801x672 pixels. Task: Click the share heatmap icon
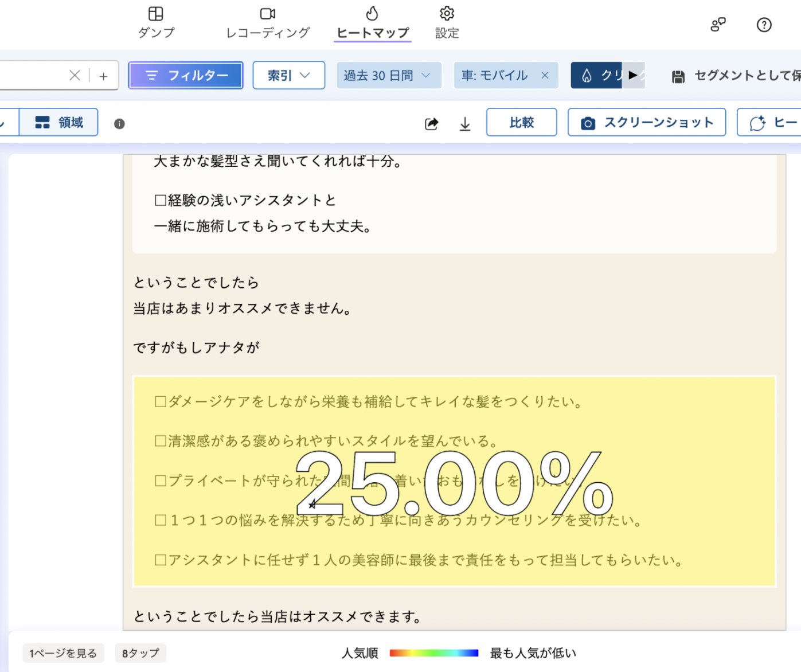pos(432,124)
